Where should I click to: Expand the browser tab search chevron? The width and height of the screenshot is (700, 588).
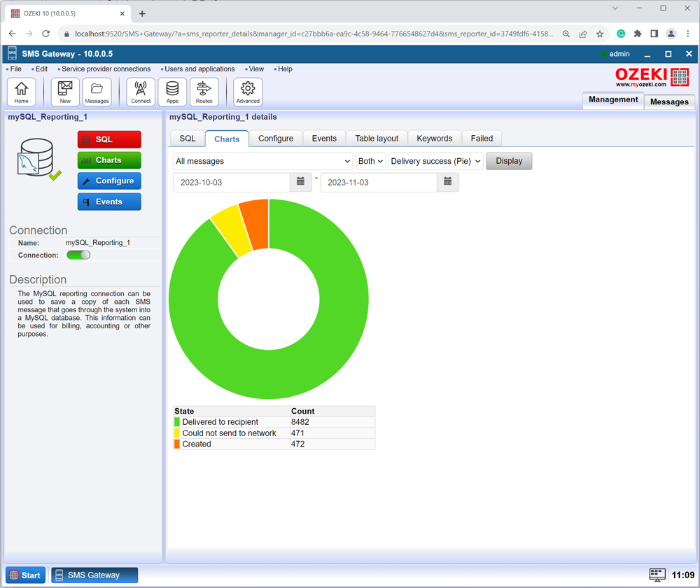click(615, 8)
